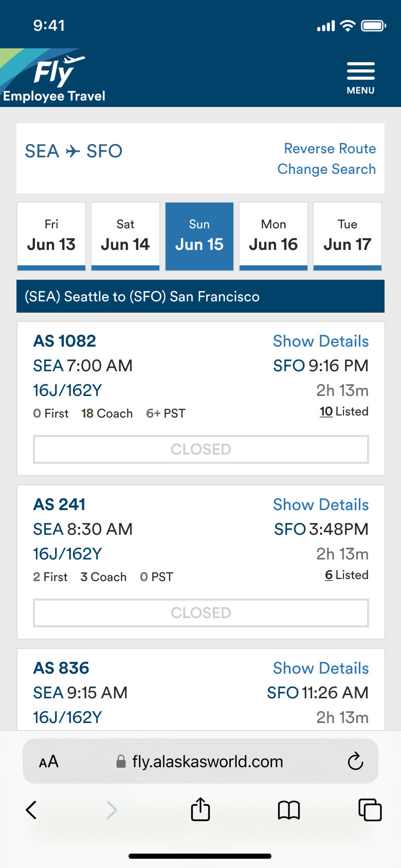401x868 pixels.
Task: Expand Show Details for AS 1082
Action: (321, 341)
